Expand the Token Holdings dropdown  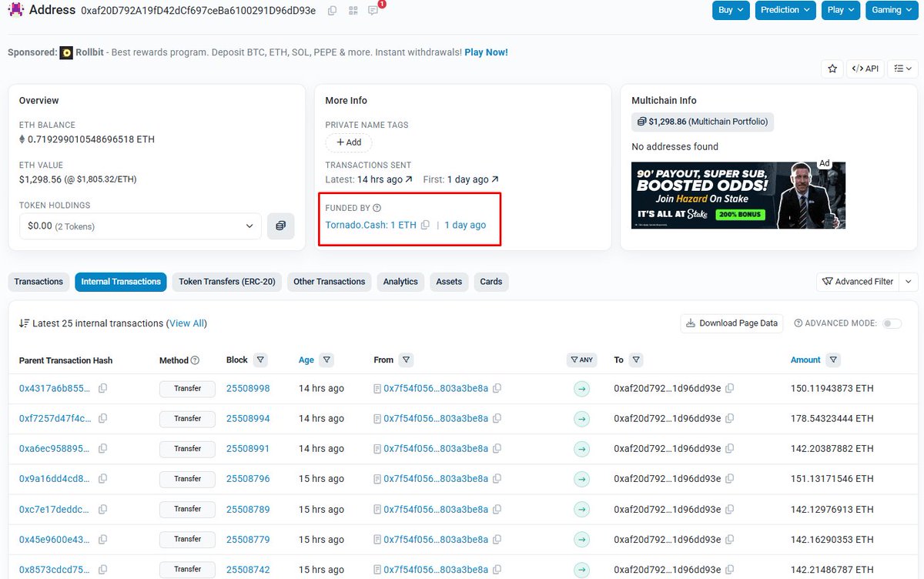click(x=140, y=226)
